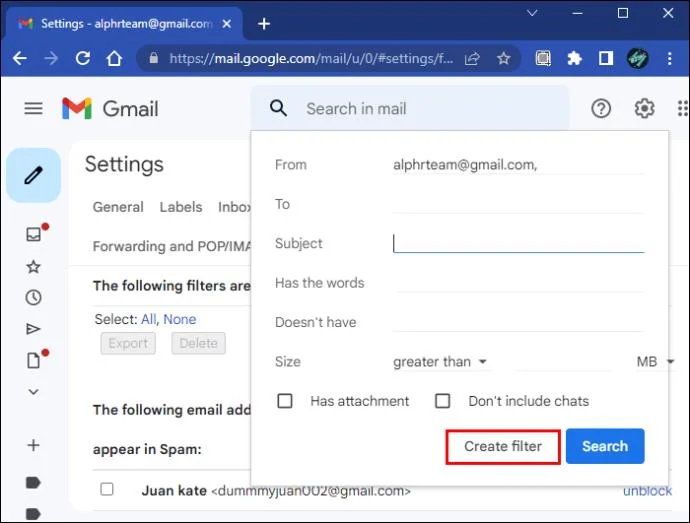690x523 pixels.
Task: Open Starred mail via star icon in sidebar
Action: (33, 267)
